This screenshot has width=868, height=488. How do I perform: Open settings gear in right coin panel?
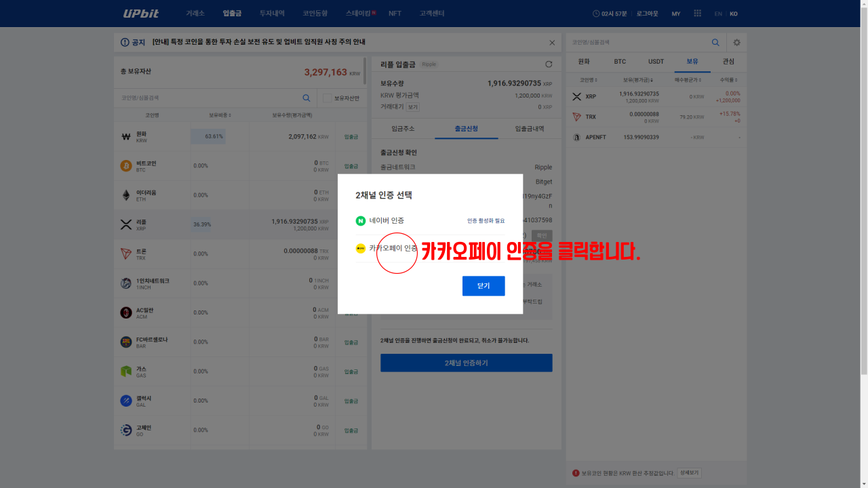click(x=737, y=43)
